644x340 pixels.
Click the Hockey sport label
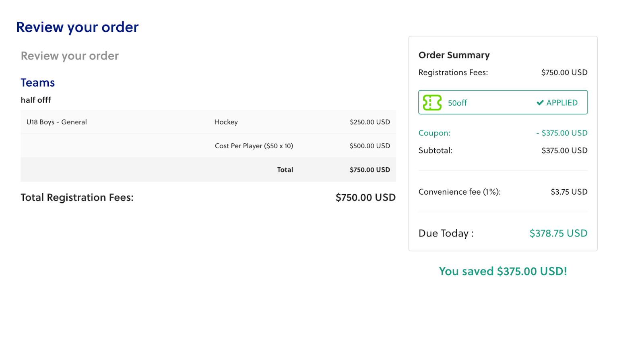pos(226,122)
